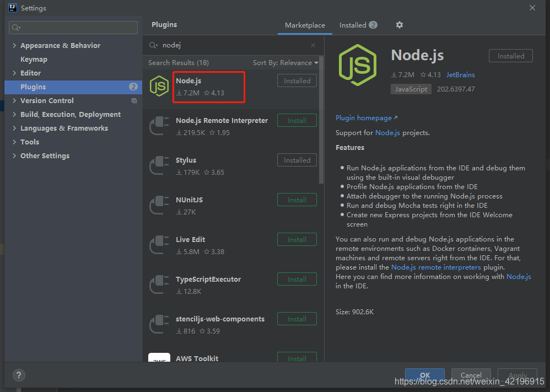Click Installed button in Node.js details header
550x392 pixels.
click(x=511, y=56)
